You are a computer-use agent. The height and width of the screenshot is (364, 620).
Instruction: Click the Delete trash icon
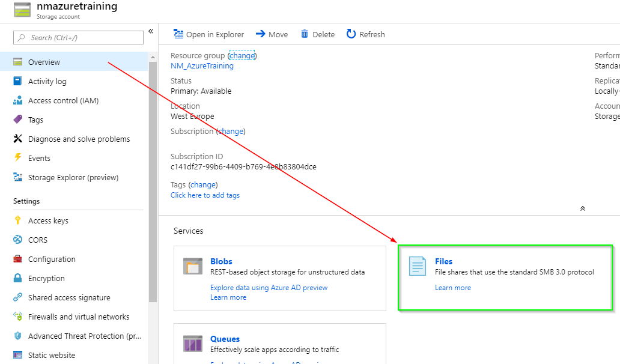(x=305, y=34)
